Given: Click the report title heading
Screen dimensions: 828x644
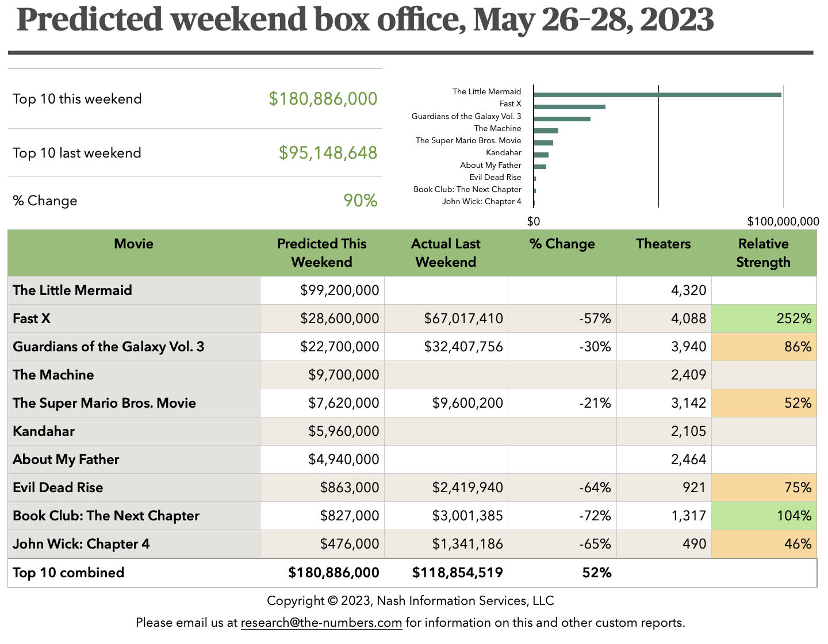Looking at the screenshot, I should [x=365, y=20].
